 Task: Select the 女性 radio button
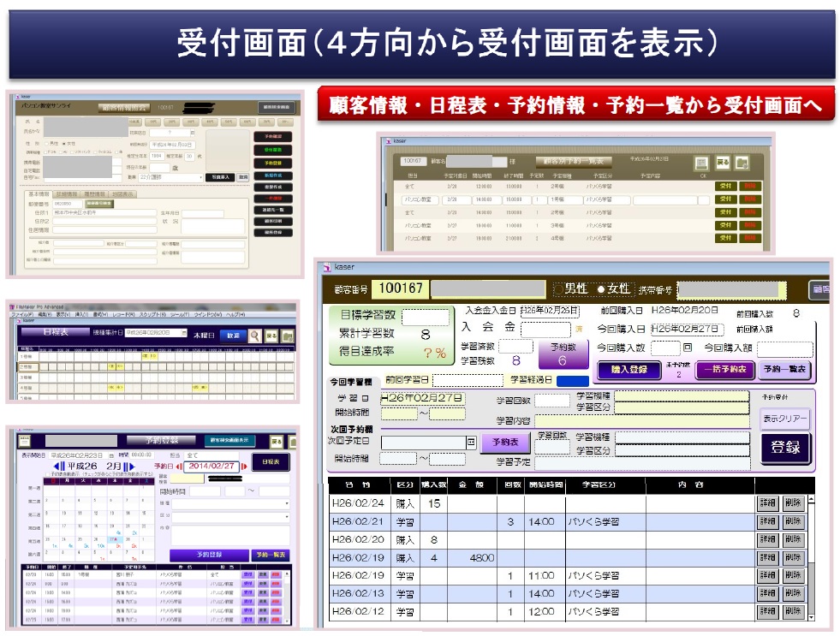[x=600, y=289]
